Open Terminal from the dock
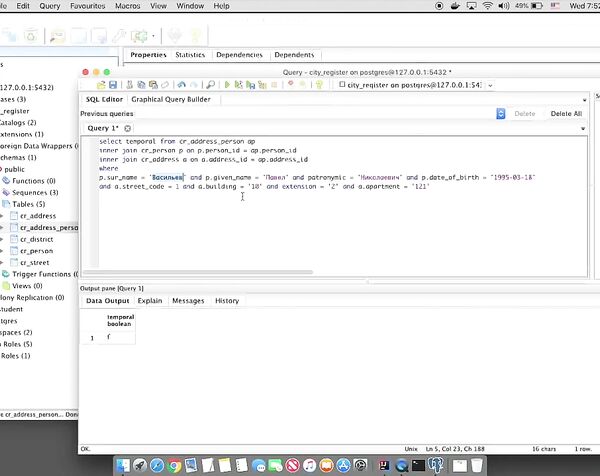The width and height of the screenshot is (600, 476). (x=416, y=465)
